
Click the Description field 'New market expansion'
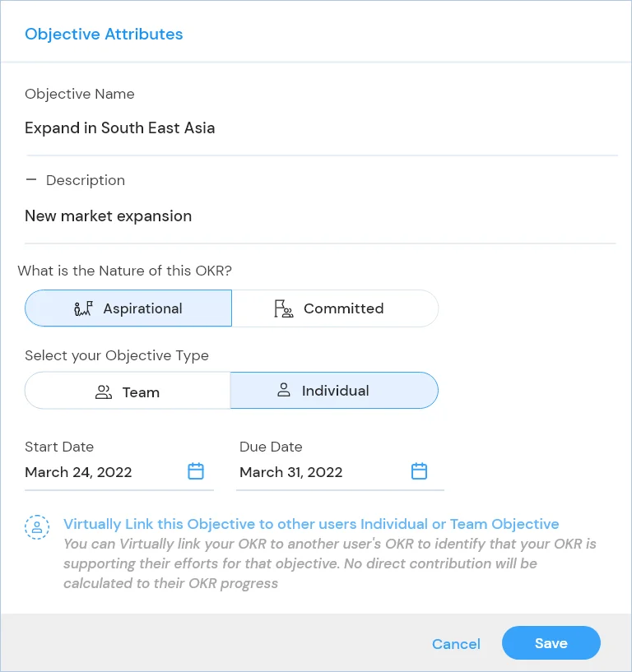click(321, 216)
